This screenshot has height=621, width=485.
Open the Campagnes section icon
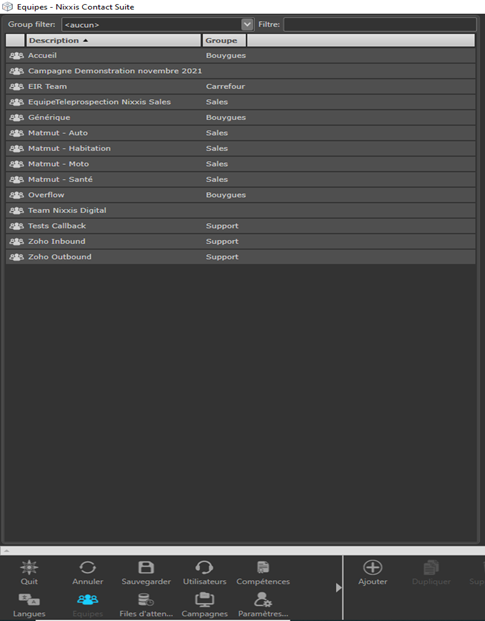204,600
